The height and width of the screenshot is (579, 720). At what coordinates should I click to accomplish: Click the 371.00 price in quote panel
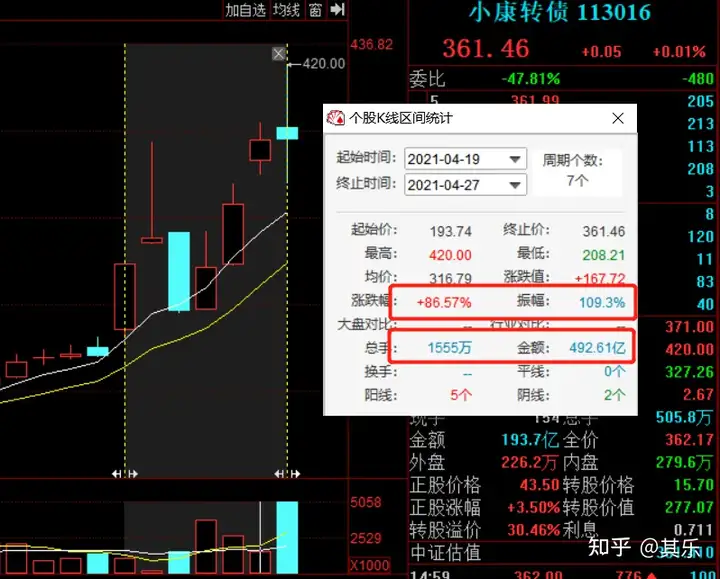[689, 327]
